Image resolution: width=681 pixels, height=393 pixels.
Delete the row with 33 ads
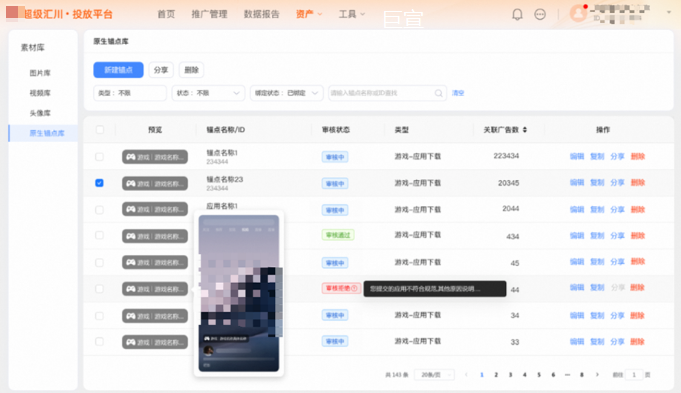638,342
